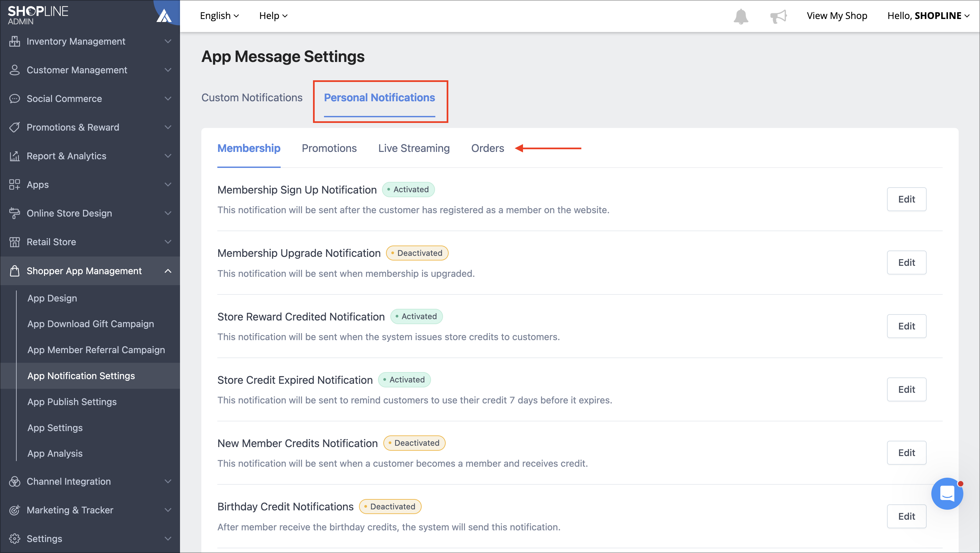Click the Shopper App Management bag icon
980x553 pixels.
14,271
